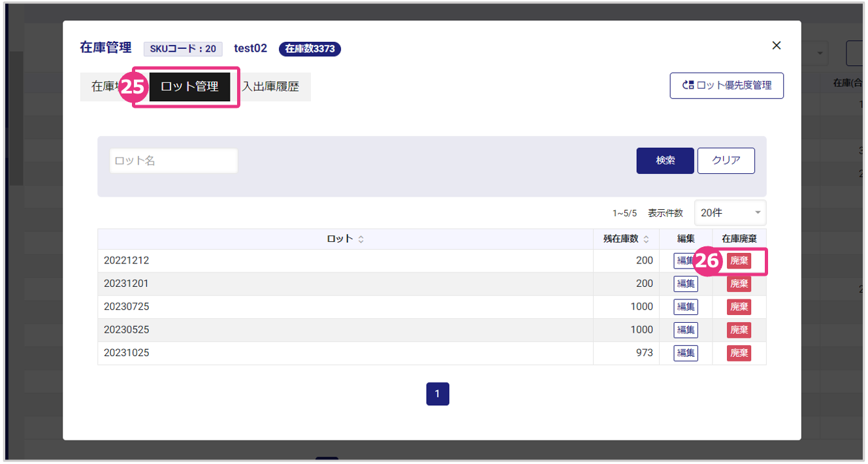Edit lot 20231201

(686, 284)
